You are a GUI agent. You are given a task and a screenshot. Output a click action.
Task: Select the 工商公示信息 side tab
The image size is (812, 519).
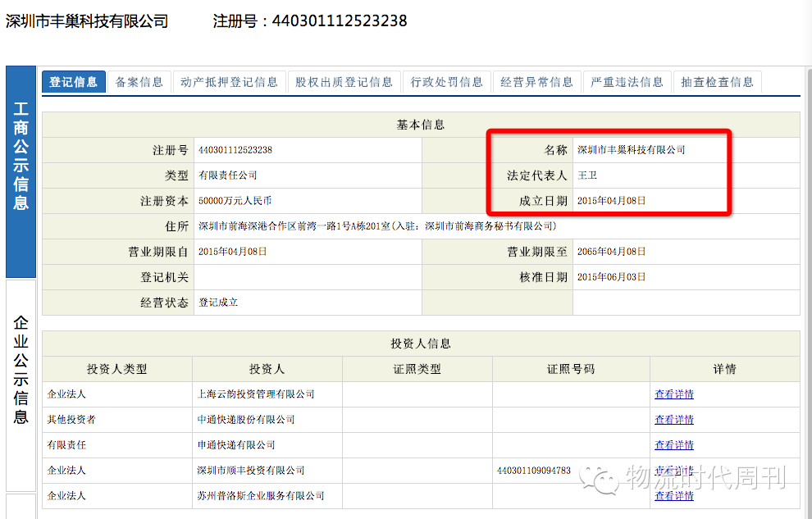point(21,172)
